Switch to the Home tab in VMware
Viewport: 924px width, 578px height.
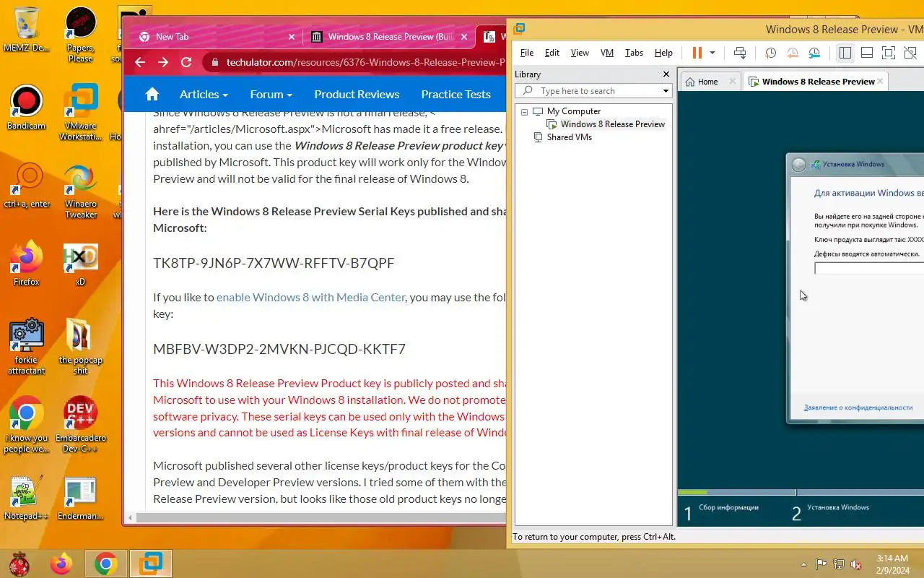(x=707, y=82)
